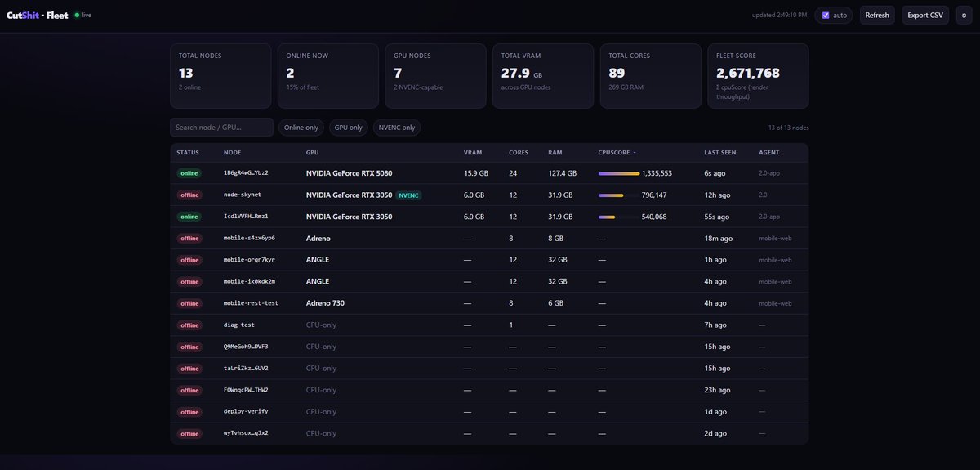Click the 2d ago last seen value
Viewport: 980px width, 470px height.
(x=715, y=433)
